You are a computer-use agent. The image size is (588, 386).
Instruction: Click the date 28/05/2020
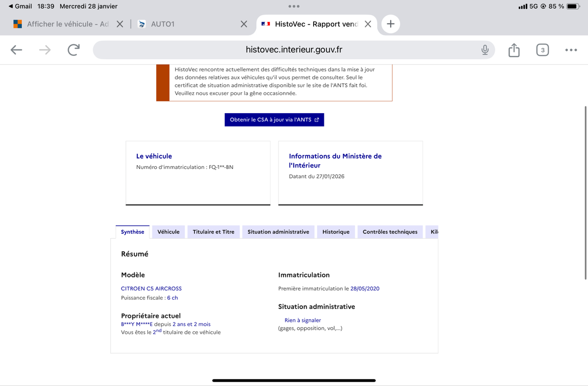[x=365, y=289]
